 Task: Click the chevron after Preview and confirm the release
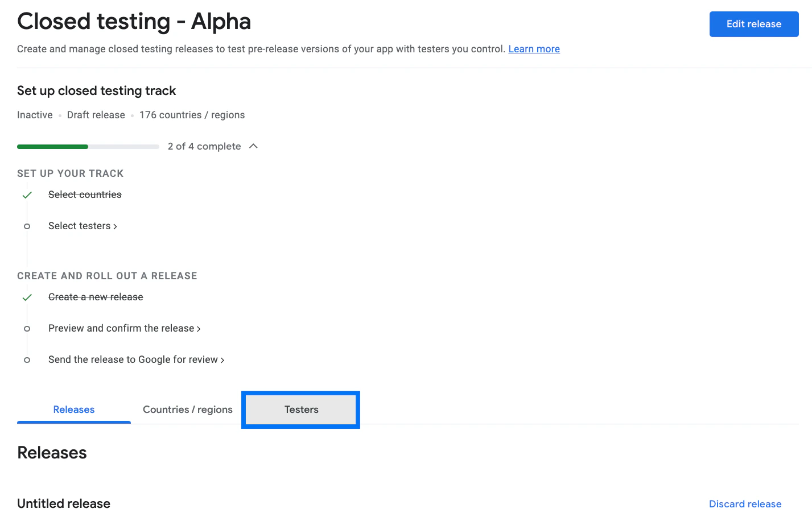click(199, 329)
